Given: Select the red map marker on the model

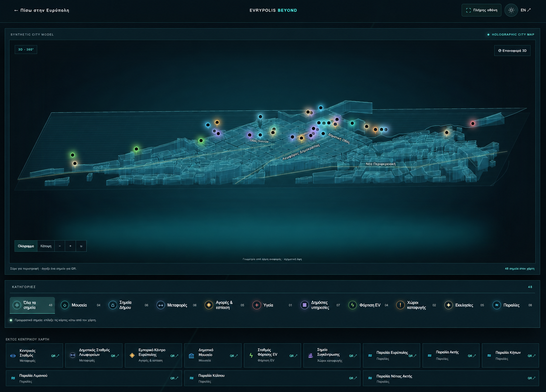Looking at the screenshot, I should click(473, 124).
